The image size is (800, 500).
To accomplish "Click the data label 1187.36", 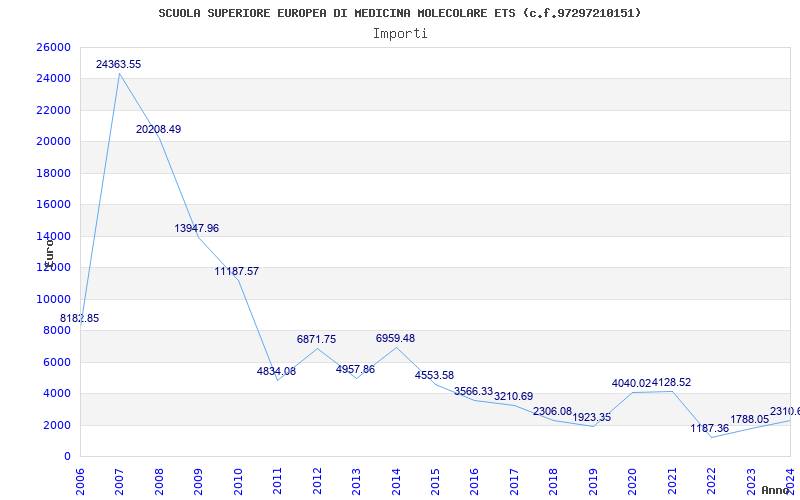I will (710, 429).
